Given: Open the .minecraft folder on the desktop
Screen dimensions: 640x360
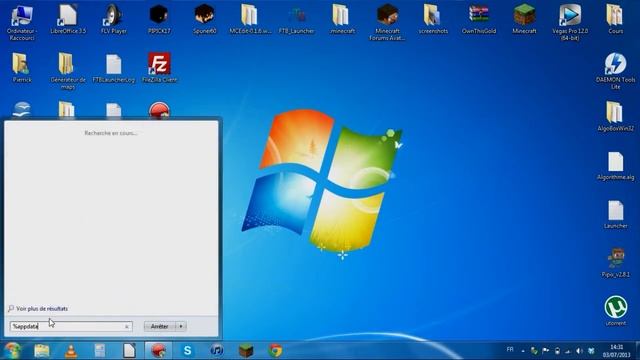Looking at the screenshot, I should pos(342,20).
